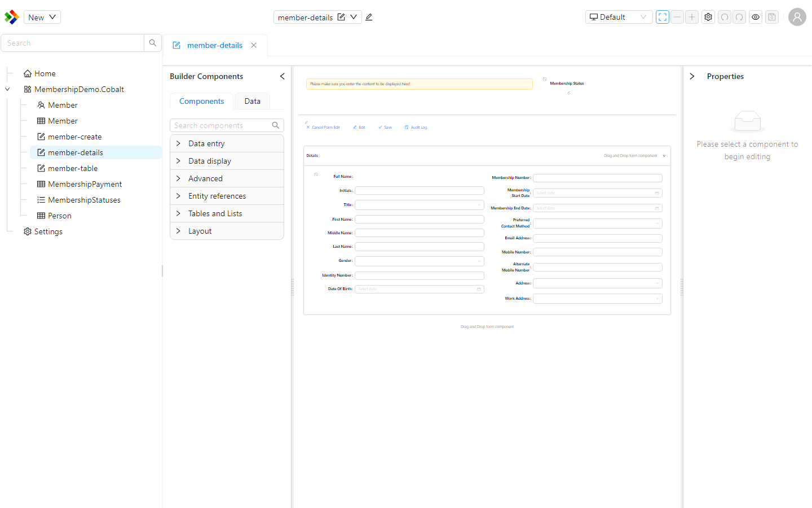Toggle preview with the eye icon
The image size is (812, 508).
tap(756, 17)
